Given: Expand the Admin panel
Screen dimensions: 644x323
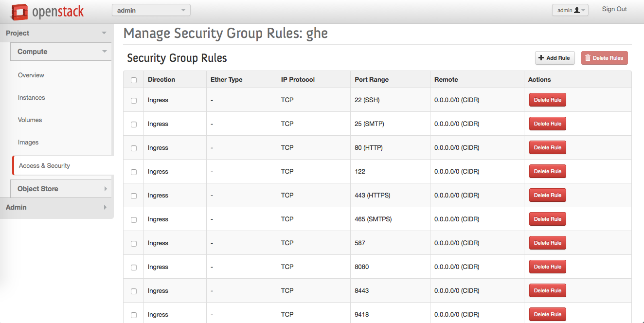Looking at the screenshot, I should click(56, 207).
